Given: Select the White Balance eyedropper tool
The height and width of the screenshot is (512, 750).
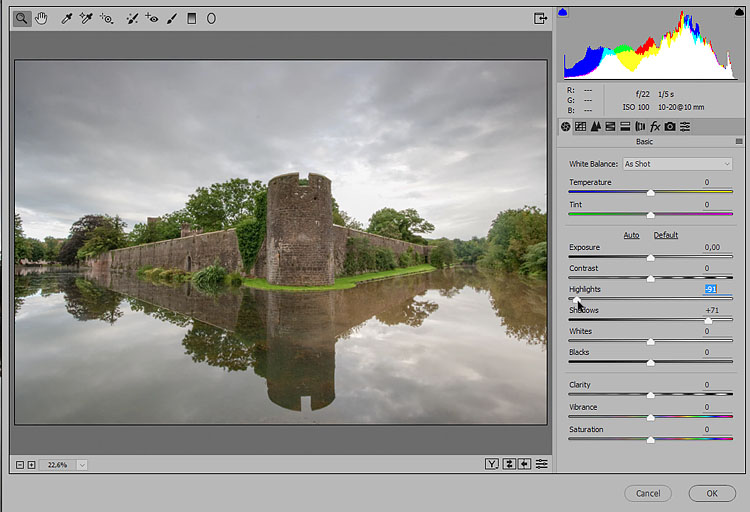Looking at the screenshot, I should click(x=67, y=18).
